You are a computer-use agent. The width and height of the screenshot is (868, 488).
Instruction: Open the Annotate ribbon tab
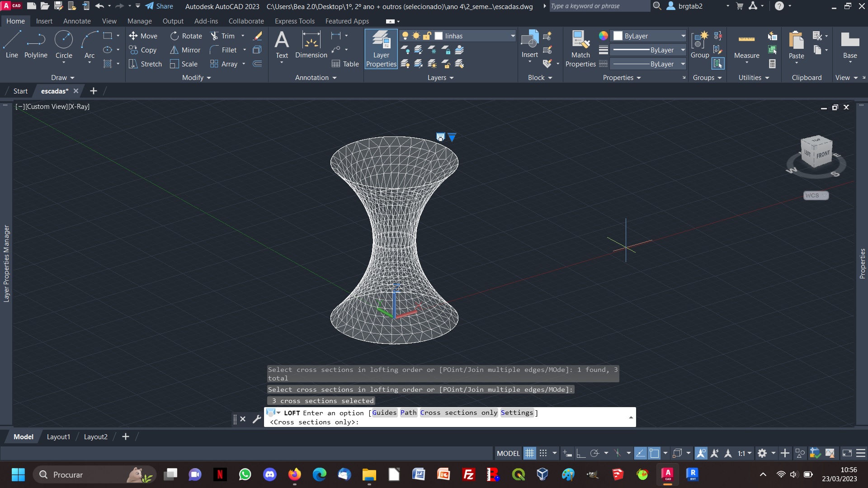(x=77, y=21)
